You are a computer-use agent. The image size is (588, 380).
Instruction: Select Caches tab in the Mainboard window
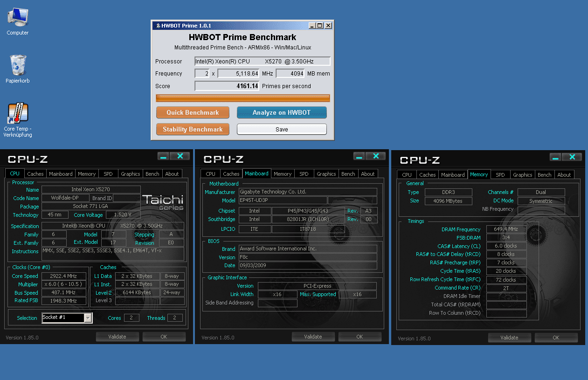231,174
